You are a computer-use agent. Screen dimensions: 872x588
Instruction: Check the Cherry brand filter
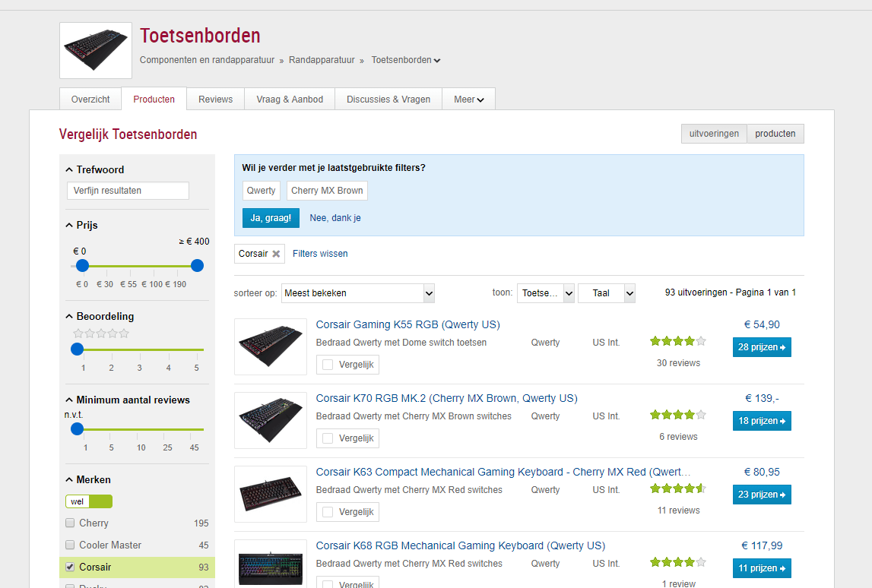coord(70,523)
